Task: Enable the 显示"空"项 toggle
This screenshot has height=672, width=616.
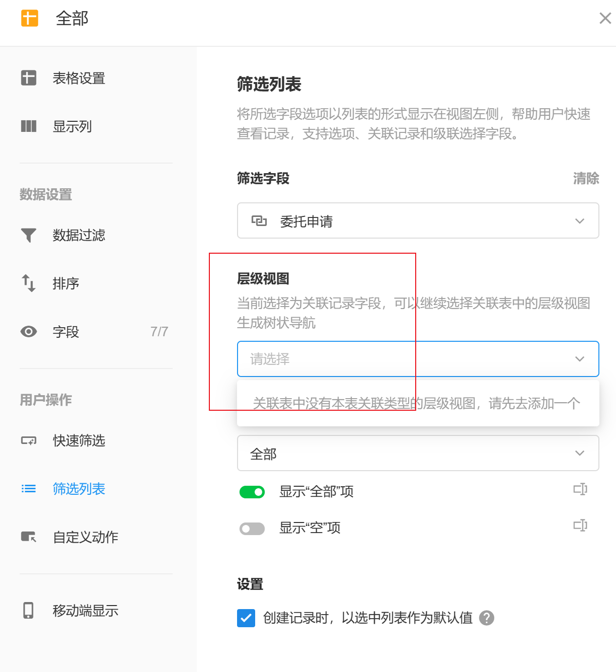Action: point(252,529)
